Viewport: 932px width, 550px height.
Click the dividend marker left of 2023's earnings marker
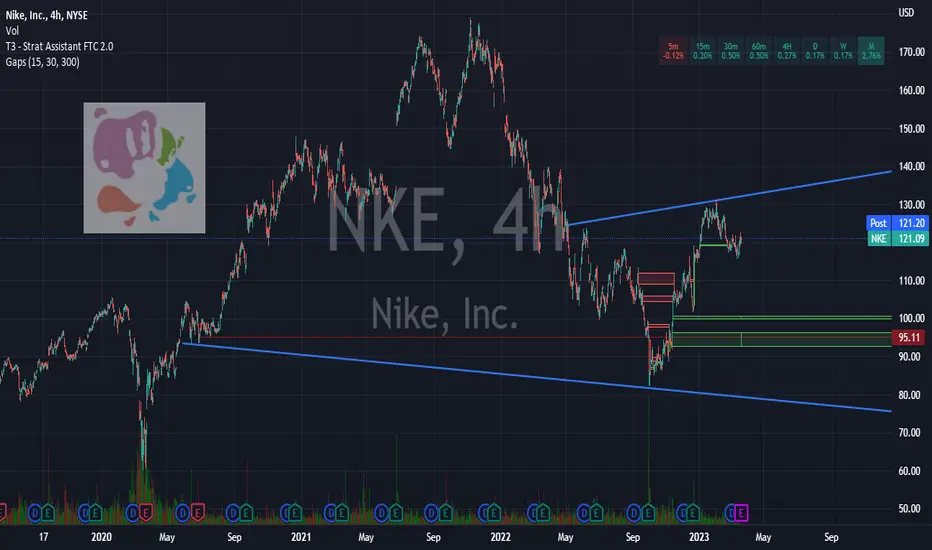point(682,512)
